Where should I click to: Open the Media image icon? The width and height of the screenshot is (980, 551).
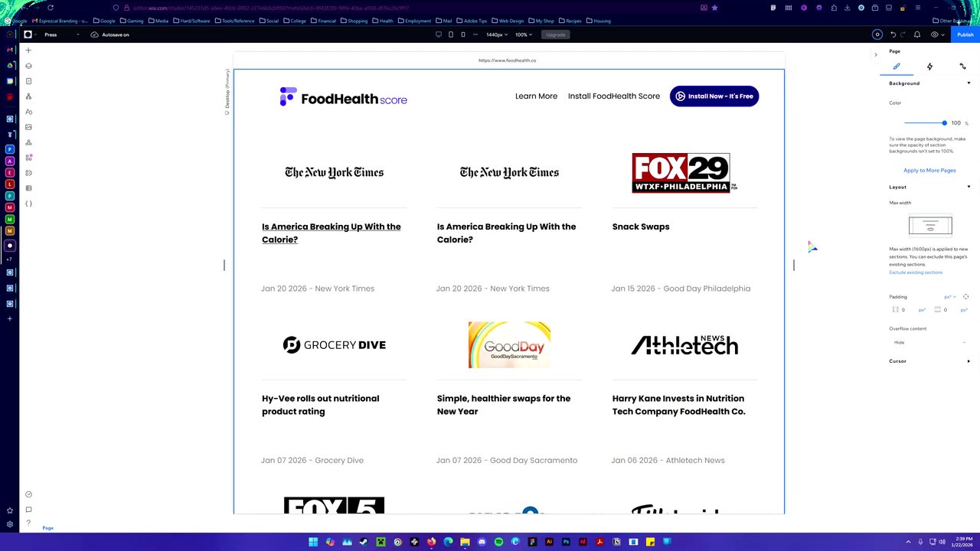pos(28,127)
